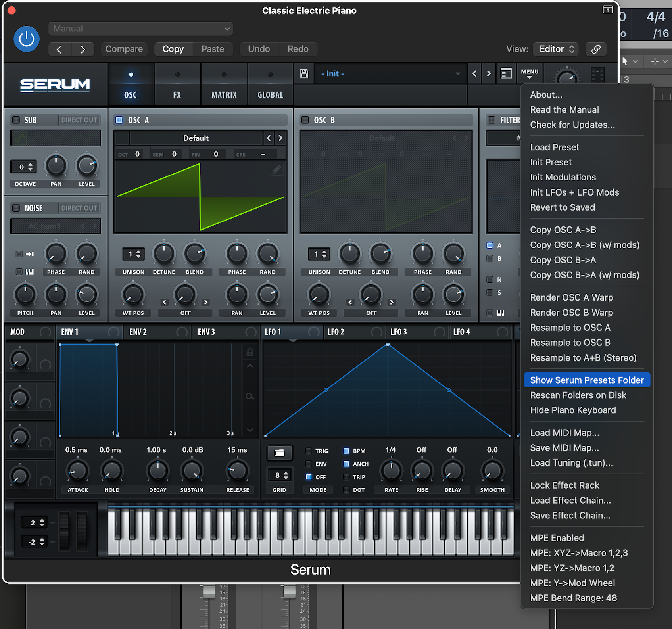Viewport: 672px width, 629px height.
Task: Toggle the FILTER enable checkbox
Action: (492, 120)
